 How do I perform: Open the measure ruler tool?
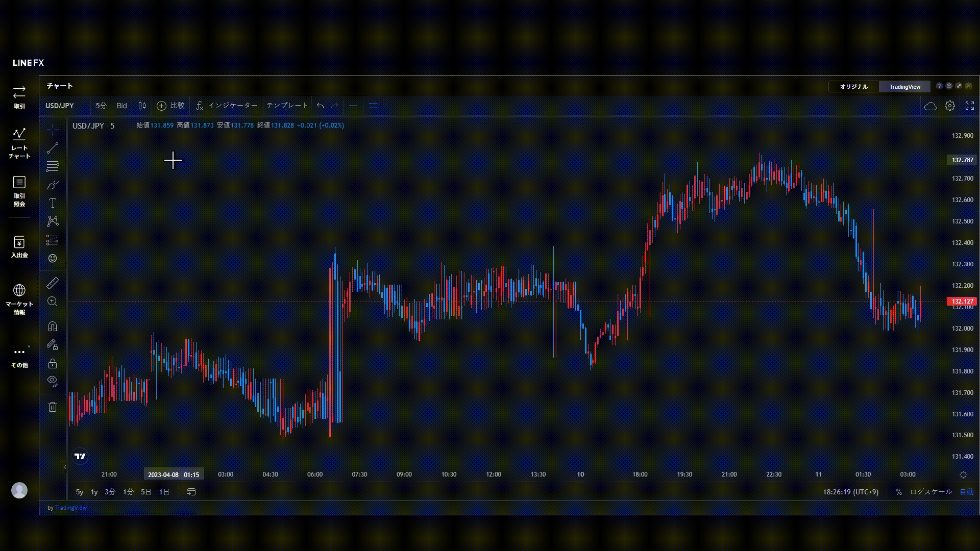coord(53,283)
